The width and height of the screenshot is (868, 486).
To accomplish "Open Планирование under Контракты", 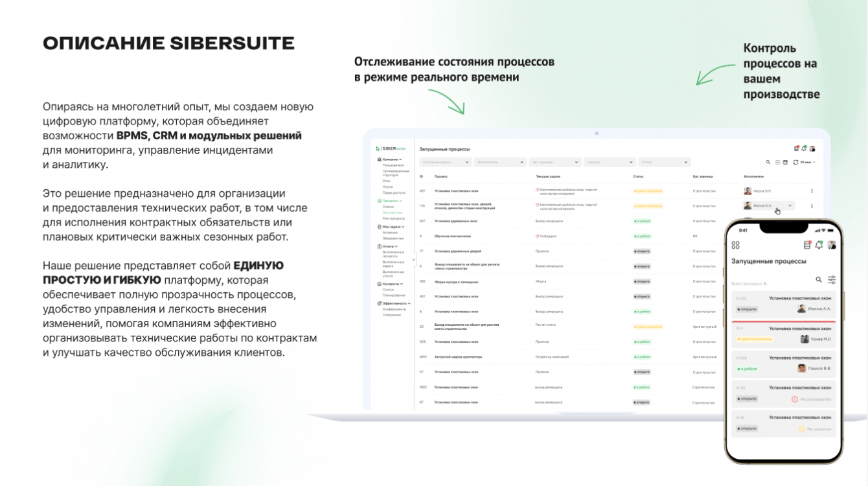I will (x=394, y=295).
